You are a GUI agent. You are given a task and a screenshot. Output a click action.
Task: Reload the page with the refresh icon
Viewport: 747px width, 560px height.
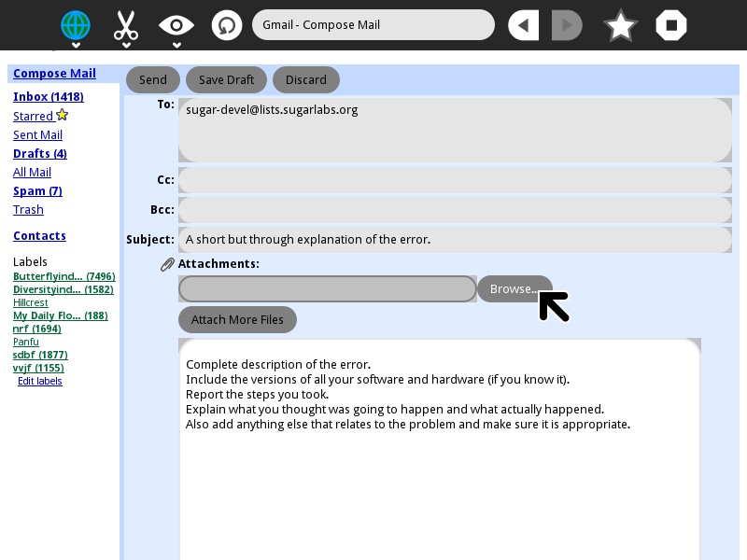[x=226, y=25]
